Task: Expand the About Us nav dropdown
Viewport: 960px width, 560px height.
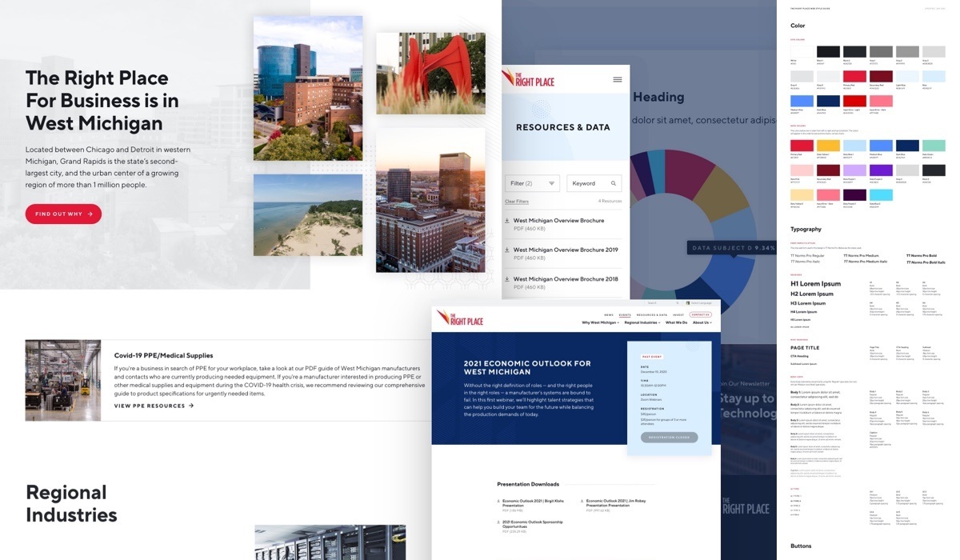Action: click(702, 322)
